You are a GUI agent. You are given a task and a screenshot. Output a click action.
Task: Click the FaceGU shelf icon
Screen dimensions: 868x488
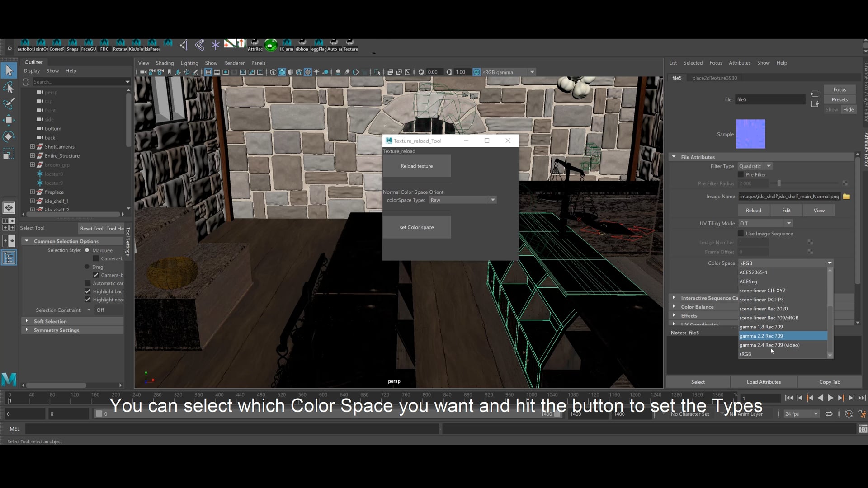pos(89,45)
